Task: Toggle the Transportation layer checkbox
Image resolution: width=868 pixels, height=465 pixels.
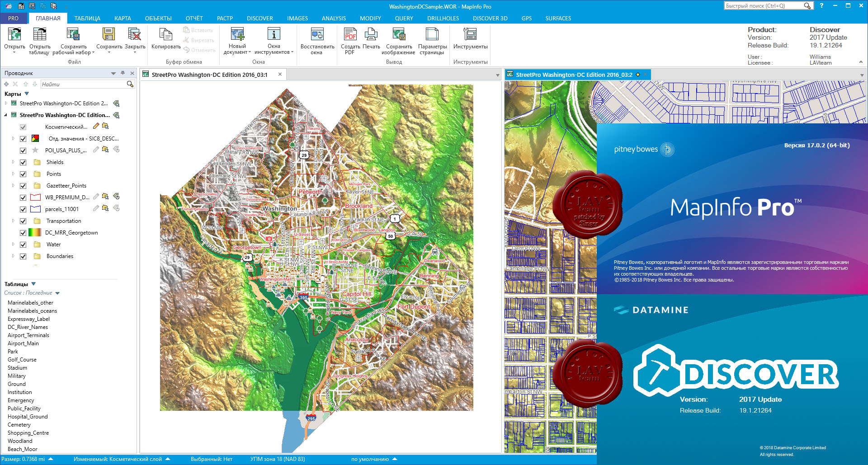Action: 23,221
